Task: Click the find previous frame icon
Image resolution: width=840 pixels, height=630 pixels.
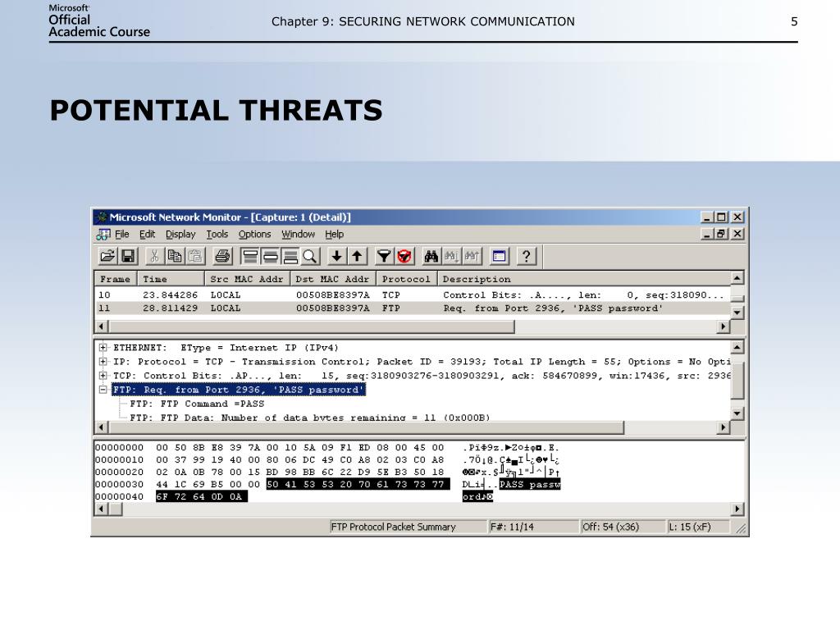Action: pos(472,257)
